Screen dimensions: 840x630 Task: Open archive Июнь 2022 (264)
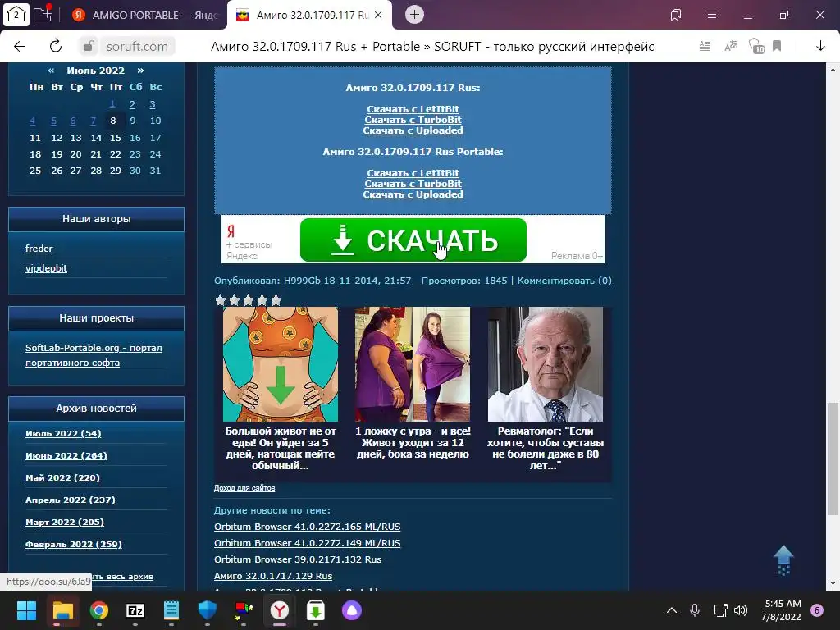(66, 455)
